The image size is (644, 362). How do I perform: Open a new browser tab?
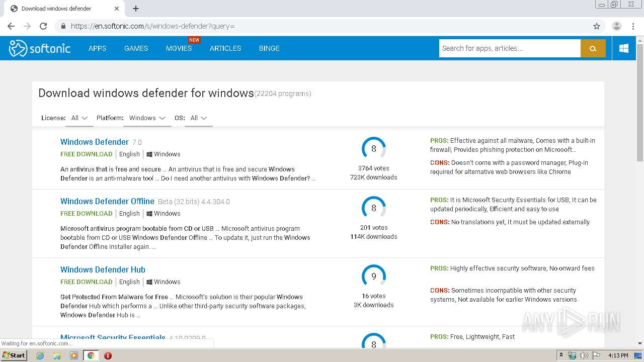[136, 9]
